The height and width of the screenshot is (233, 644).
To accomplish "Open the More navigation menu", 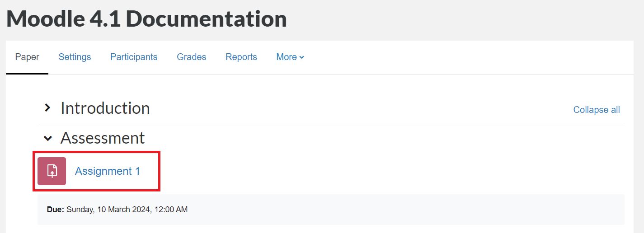I will tap(287, 57).
